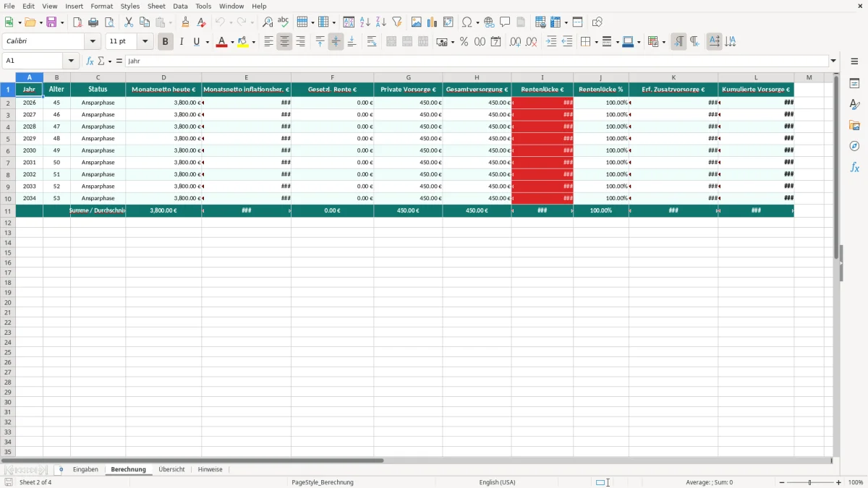868x488 pixels.
Task: Toggle Left-to-Right text direction
Action: 678,42
